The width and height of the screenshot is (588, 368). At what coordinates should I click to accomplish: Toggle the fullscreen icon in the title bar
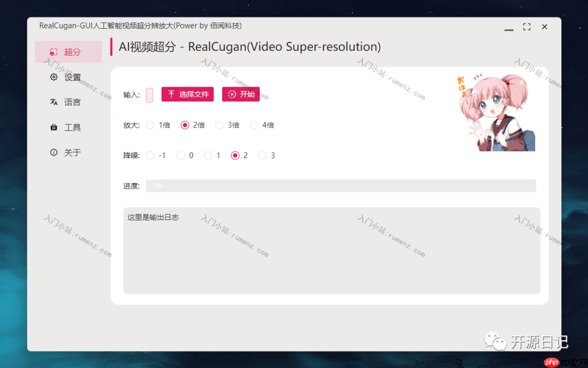coord(527,27)
